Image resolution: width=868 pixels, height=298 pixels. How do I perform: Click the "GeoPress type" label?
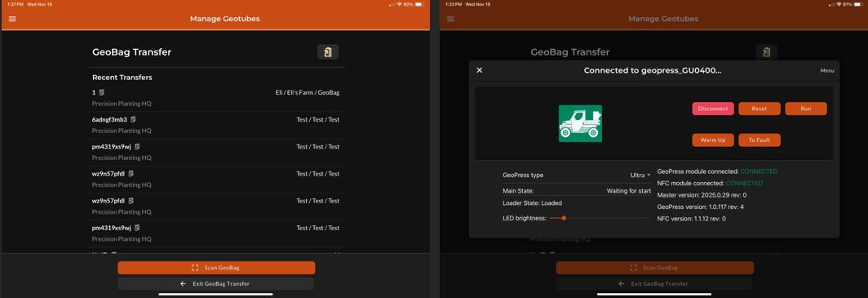[523, 175]
